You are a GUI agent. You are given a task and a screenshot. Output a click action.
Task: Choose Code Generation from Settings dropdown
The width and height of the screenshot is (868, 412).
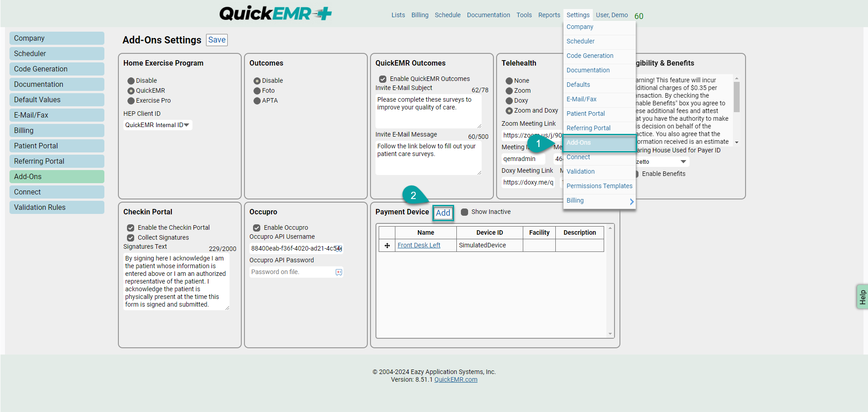coord(600,56)
